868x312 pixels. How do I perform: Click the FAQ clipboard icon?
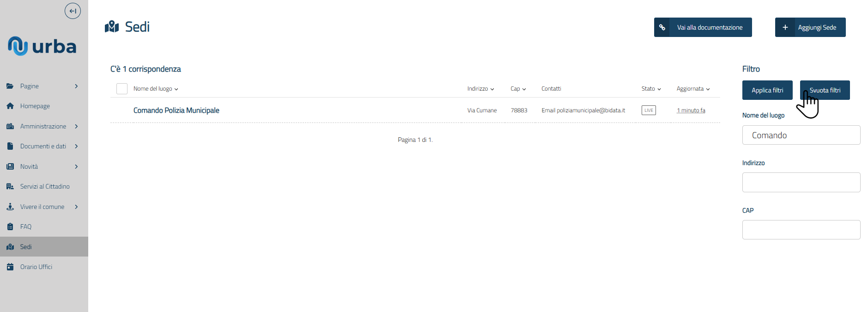(10, 226)
